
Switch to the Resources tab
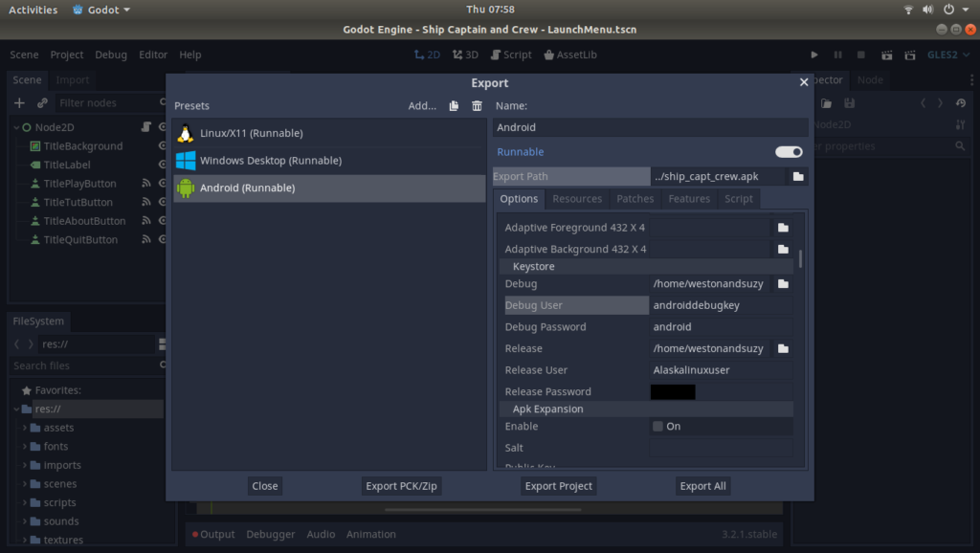pyautogui.click(x=577, y=199)
